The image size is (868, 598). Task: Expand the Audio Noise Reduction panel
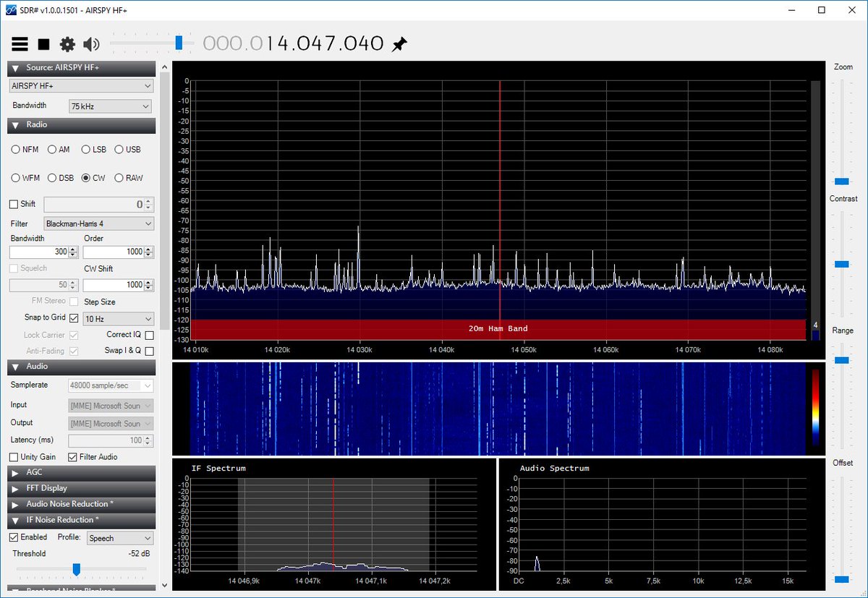pyautogui.click(x=82, y=504)
